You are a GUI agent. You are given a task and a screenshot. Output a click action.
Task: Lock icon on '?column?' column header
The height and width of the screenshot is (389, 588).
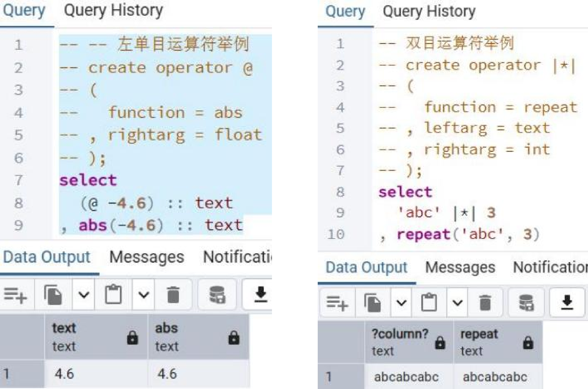[440, 343]
